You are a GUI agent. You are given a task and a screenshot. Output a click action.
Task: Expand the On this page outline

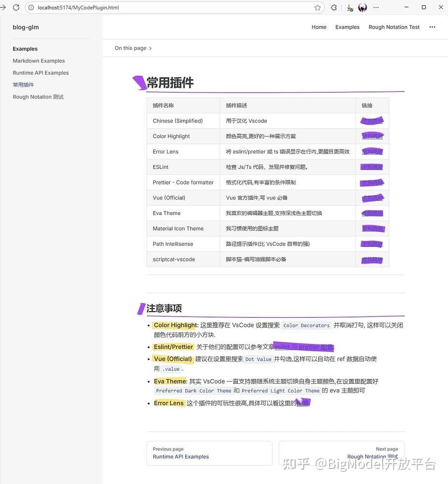[x=133, y=48]
